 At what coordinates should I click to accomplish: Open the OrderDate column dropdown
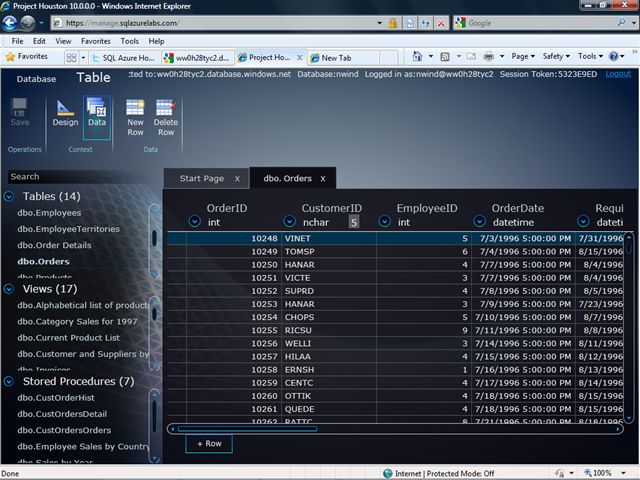pyautogui.click(x=479, y=221)
